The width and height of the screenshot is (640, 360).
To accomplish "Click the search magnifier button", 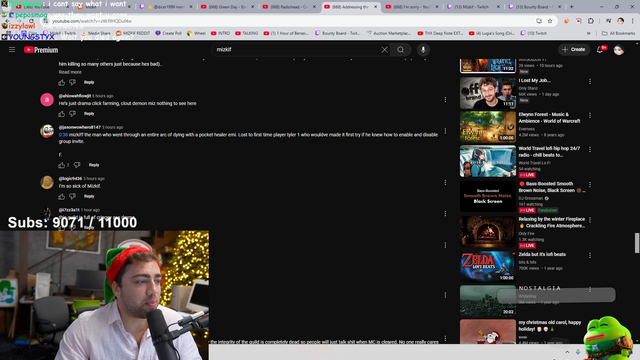I will coord(400,50).
